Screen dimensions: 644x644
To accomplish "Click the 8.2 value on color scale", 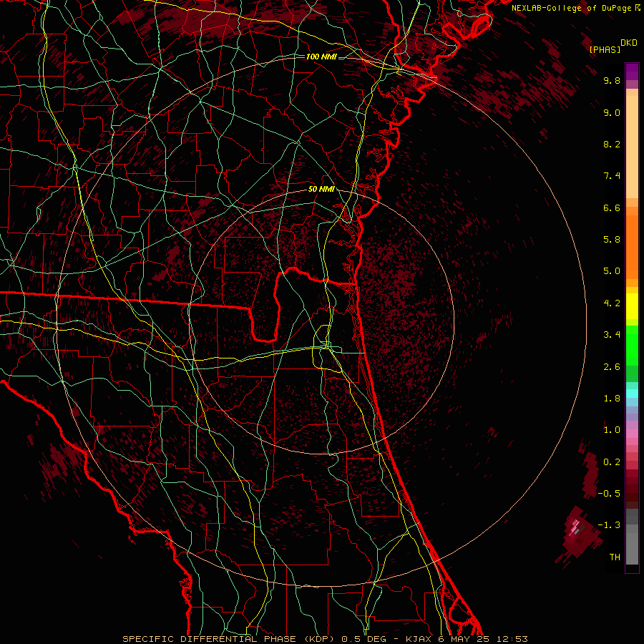I will (x=612, y=144).
